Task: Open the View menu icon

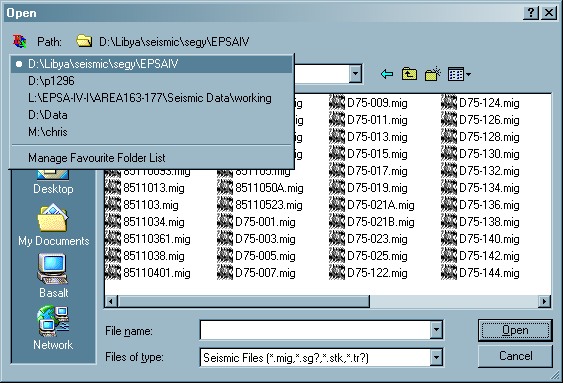Action: click(459, 74)
